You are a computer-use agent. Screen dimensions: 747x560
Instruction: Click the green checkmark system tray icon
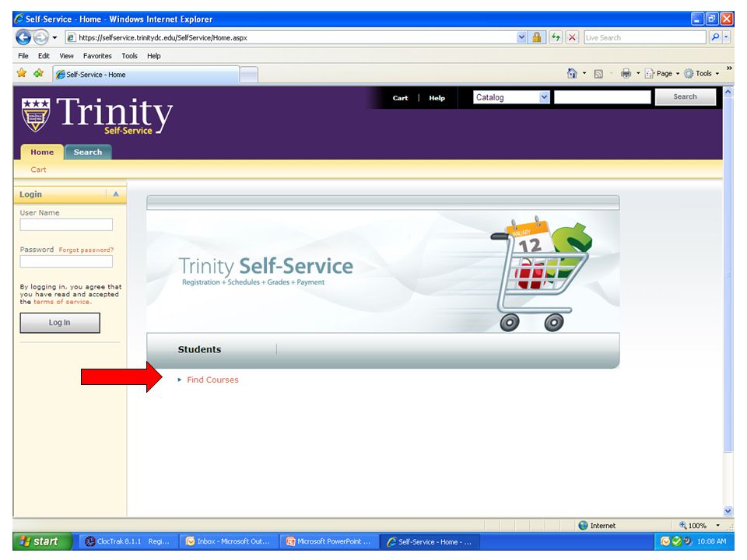point(676,541)
